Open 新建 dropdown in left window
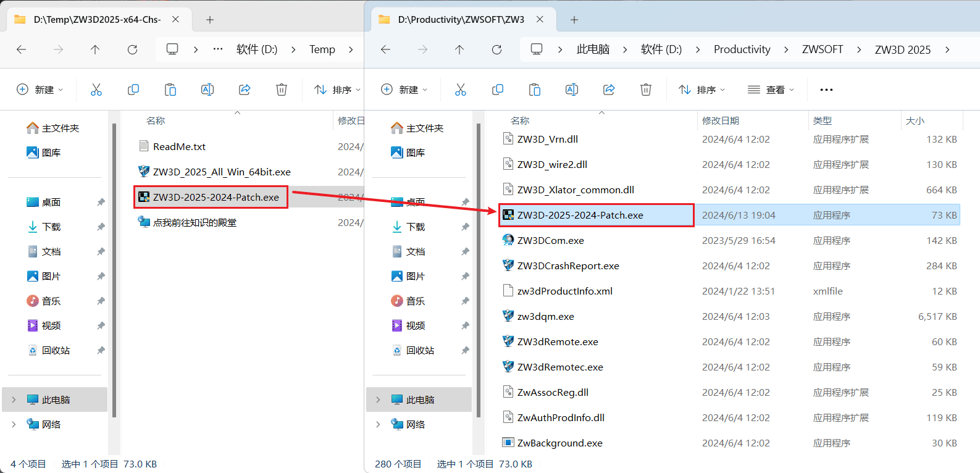Viewport: 980px width, 473px height. 40,90
